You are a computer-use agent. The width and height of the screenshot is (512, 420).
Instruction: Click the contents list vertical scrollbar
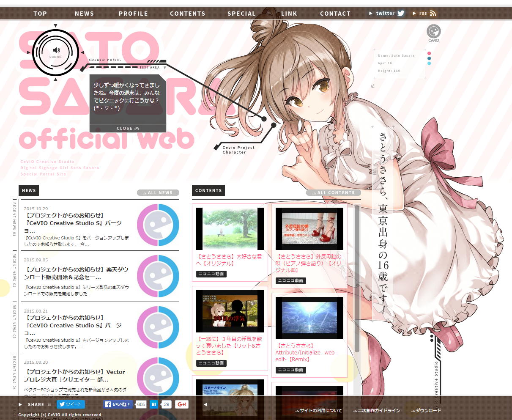357,279
